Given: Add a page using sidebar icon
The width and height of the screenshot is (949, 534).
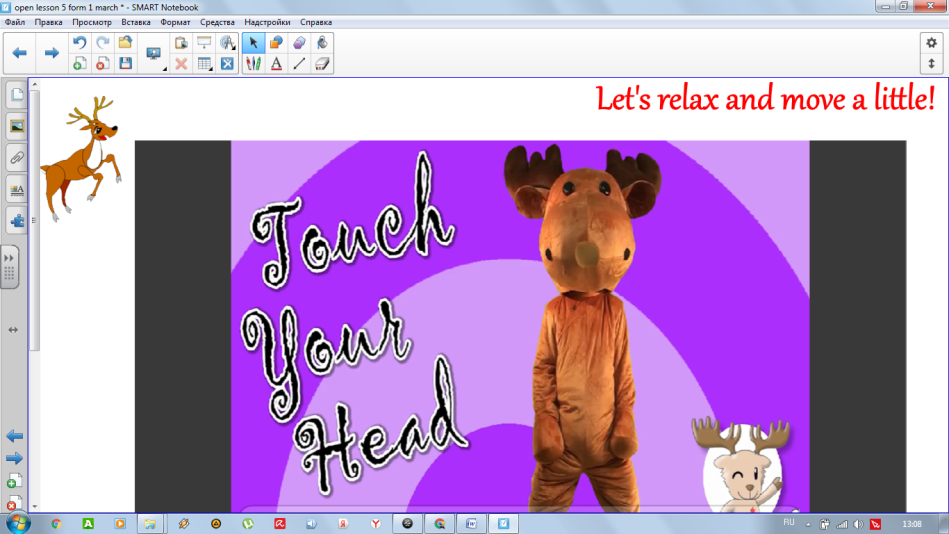Looking at the screenshot, I should 15,481.
